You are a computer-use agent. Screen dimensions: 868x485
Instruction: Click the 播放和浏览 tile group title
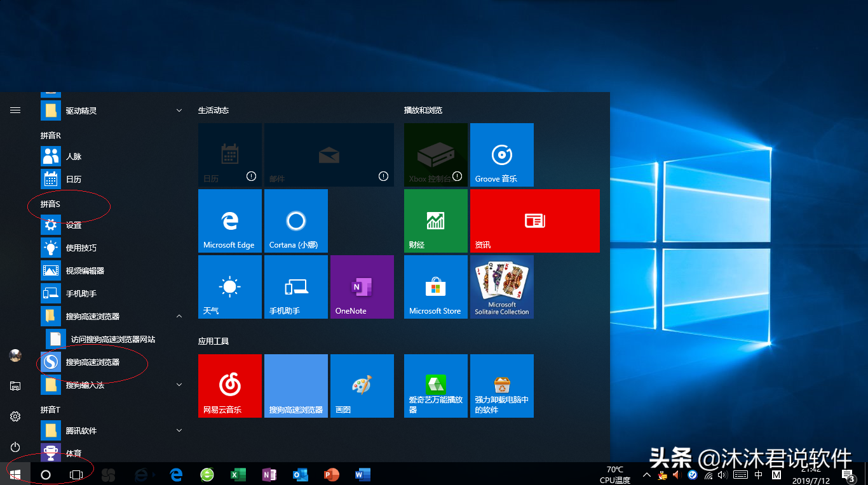[423, 110]
